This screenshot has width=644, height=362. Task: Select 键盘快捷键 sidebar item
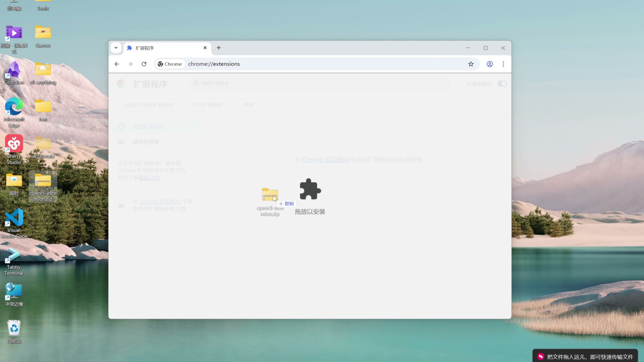click(146, 142)
